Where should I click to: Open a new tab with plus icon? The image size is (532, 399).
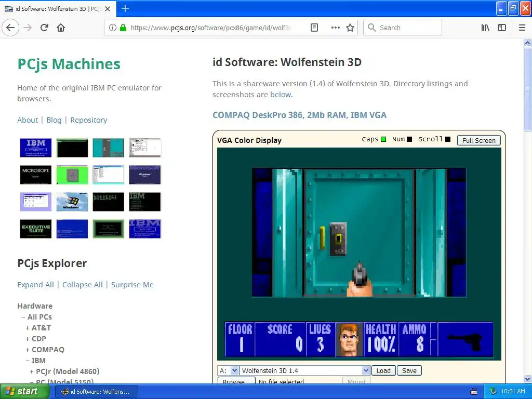tap(125, 8)
